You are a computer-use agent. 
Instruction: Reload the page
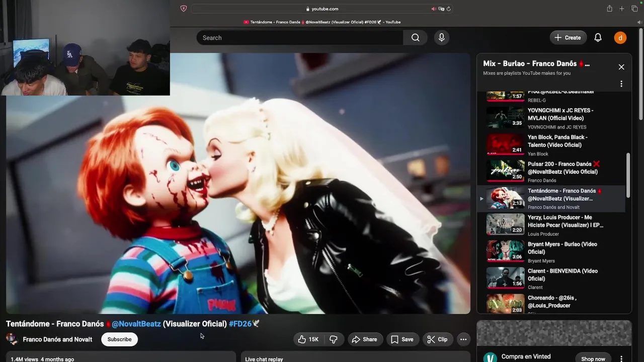448,9
